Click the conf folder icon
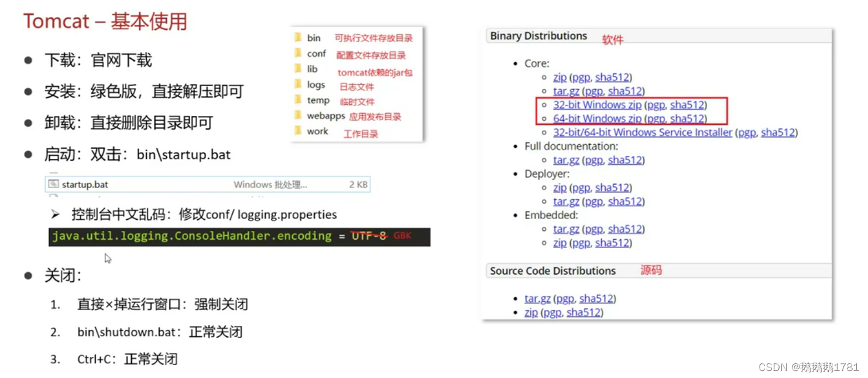This screenshot has height=378, width=868. click(x=299, y=53)
